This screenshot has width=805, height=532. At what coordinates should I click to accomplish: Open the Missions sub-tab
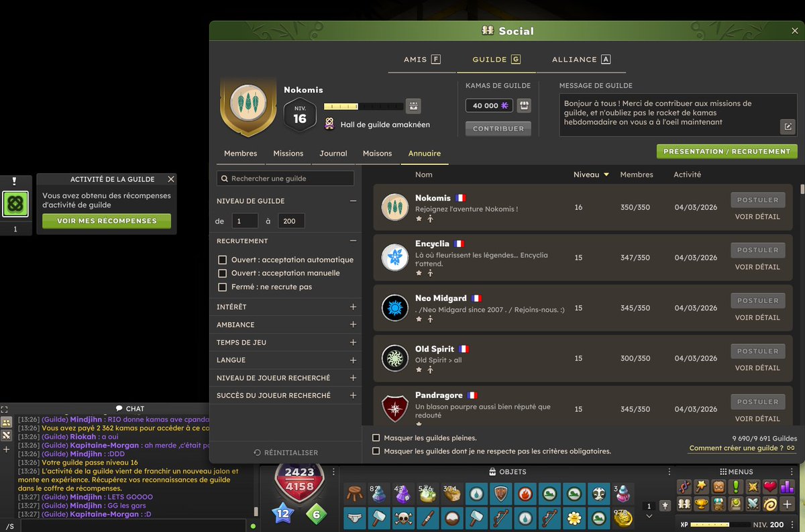(x=288, y=154)
